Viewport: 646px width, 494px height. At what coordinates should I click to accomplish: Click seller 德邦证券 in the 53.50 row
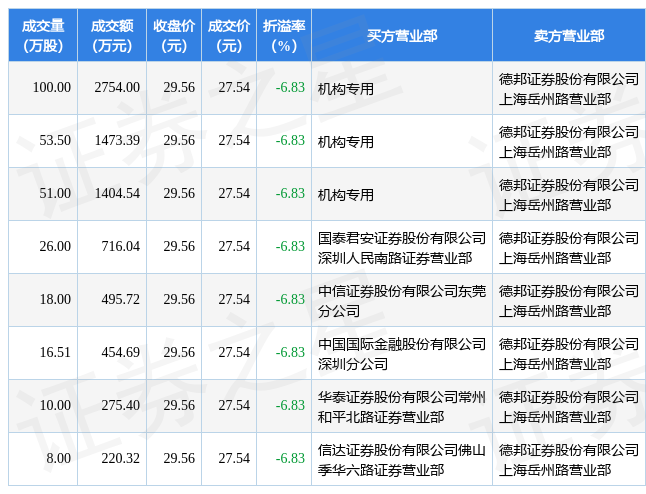pos(569,142)
